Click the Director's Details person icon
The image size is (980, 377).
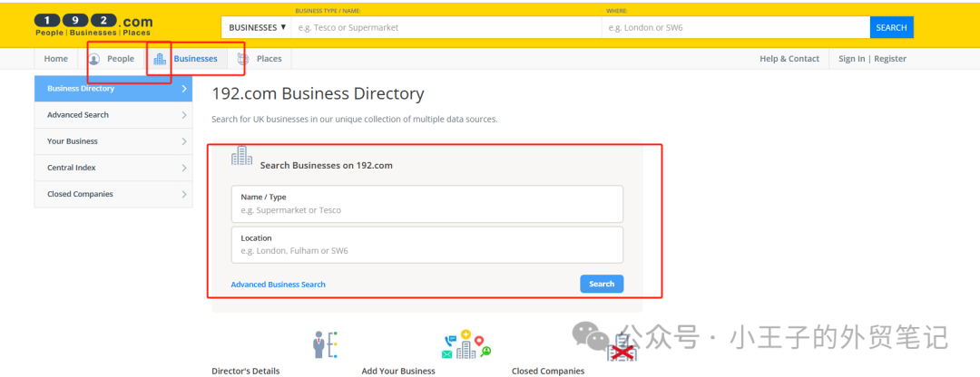tap(325, 344)
